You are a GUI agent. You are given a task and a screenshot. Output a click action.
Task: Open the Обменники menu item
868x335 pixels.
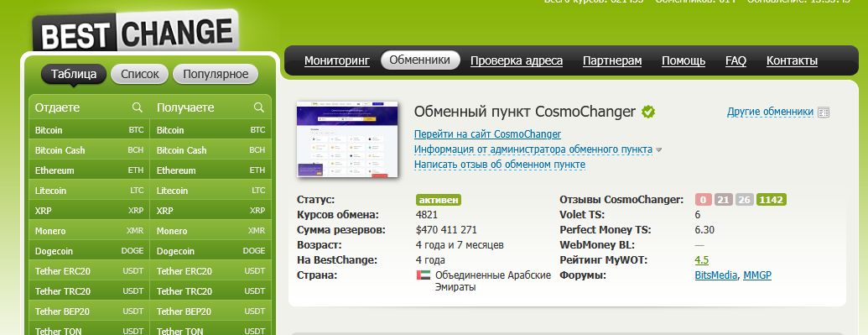(x=420, y=60)
